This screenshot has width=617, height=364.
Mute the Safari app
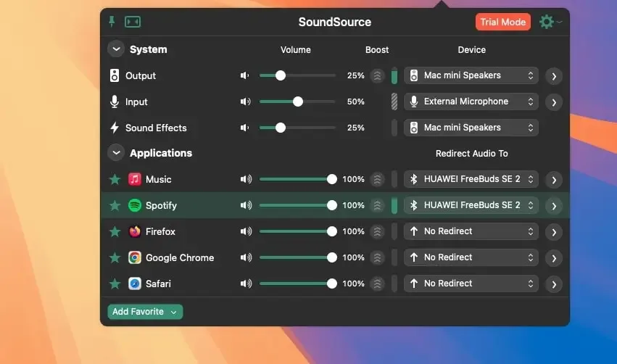(x=246, y=284)
